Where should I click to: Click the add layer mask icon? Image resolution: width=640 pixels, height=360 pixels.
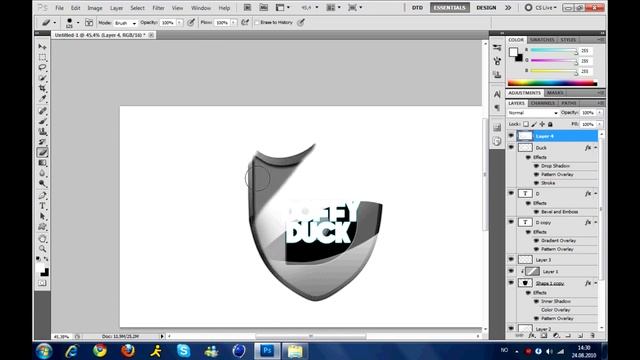[544, 336]
